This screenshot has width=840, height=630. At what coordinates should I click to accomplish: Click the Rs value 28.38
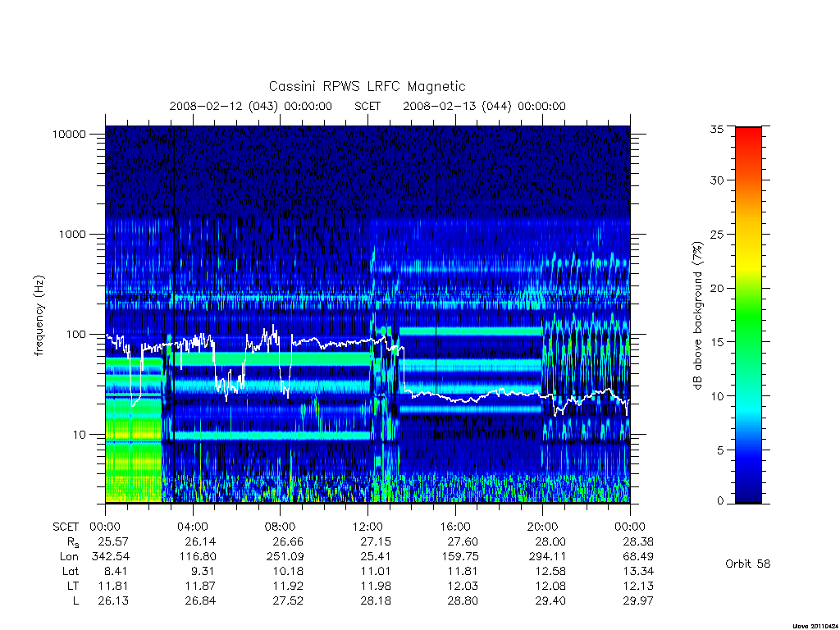point(638,541)
